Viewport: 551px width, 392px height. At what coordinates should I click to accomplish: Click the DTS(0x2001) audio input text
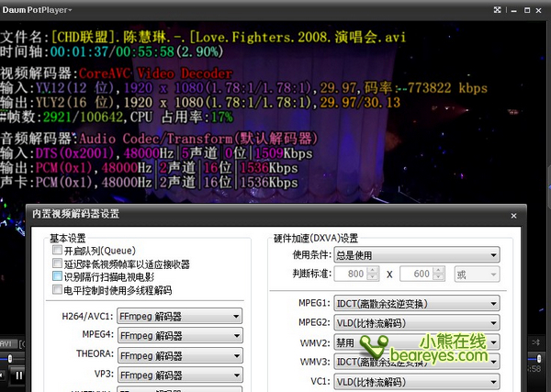pos(75,153)
